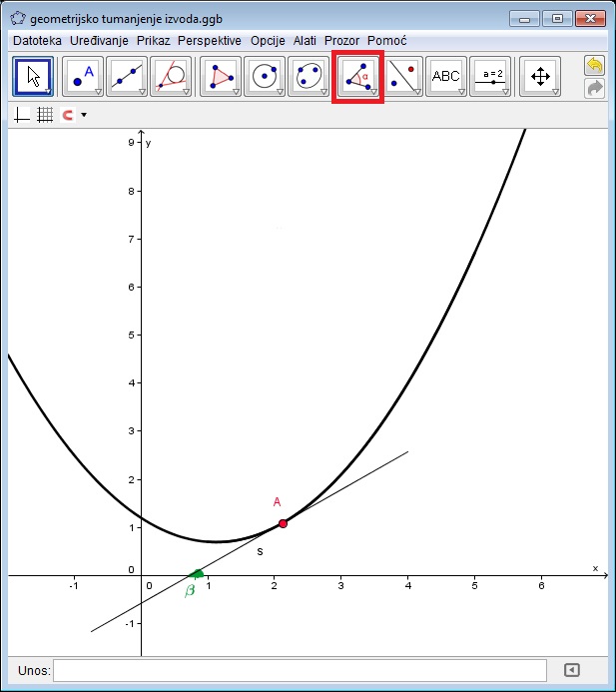The width and height of the screenshot is (616, 692).
Task: Open the Alati menu
Action: 305,41
